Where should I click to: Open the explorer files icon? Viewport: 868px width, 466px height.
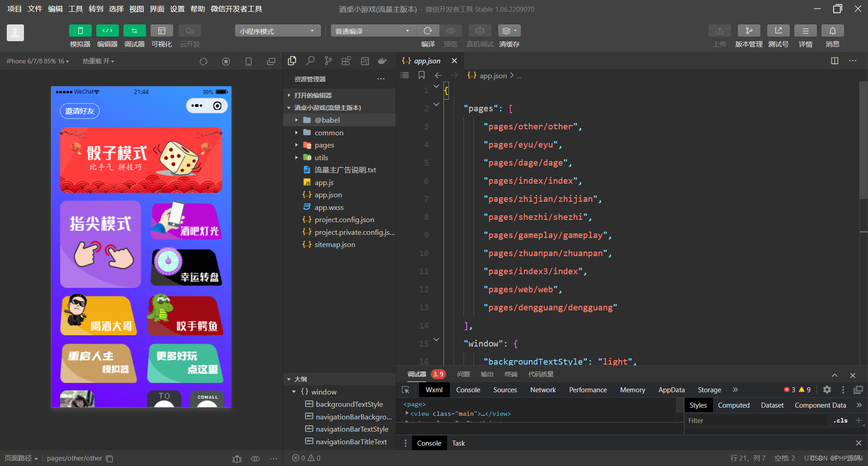pos(292,61)
